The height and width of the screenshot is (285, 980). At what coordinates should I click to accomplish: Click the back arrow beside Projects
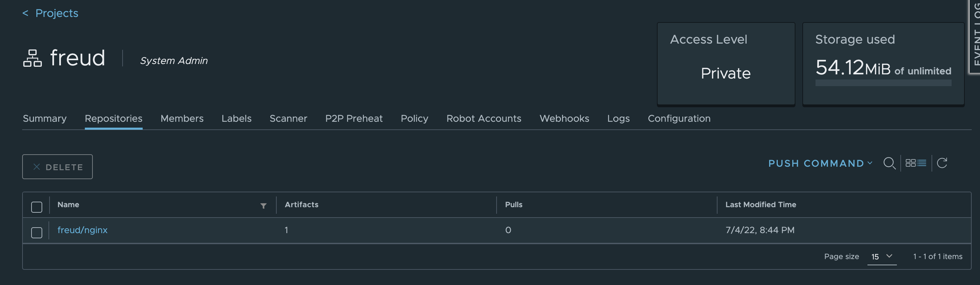(x=26, y=13)
